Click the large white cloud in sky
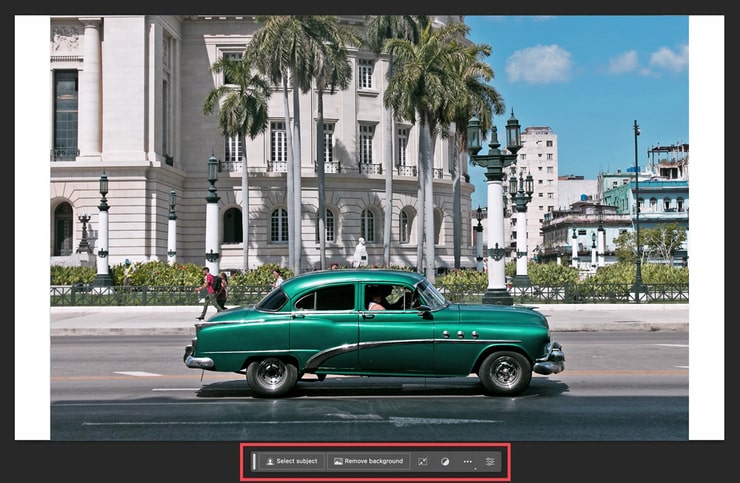 click(x=538, y=64)
